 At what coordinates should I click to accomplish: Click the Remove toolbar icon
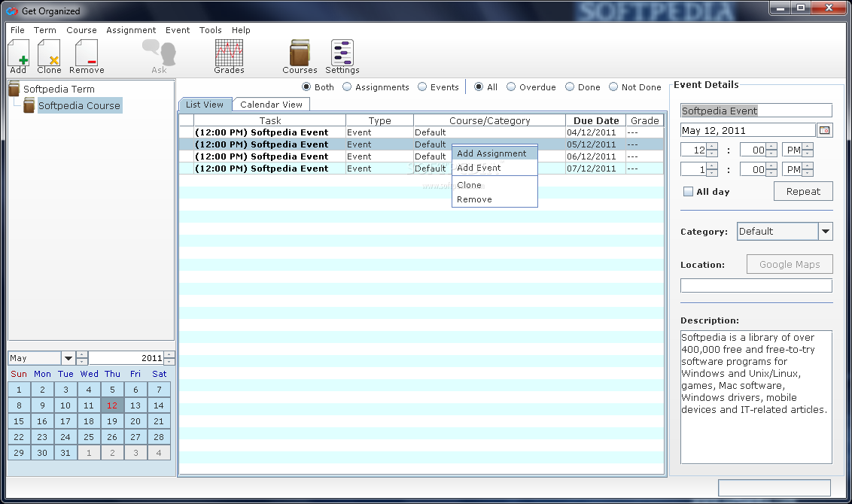tap(87, 56)
